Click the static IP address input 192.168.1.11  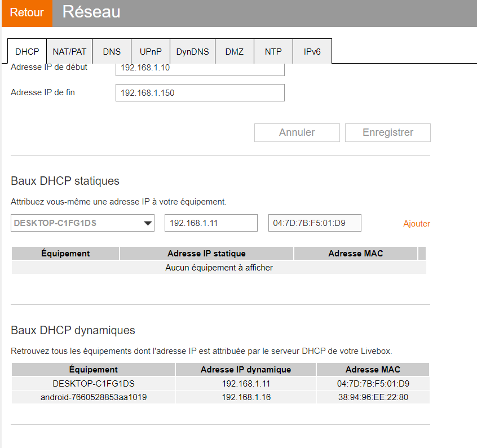[211, 223]
